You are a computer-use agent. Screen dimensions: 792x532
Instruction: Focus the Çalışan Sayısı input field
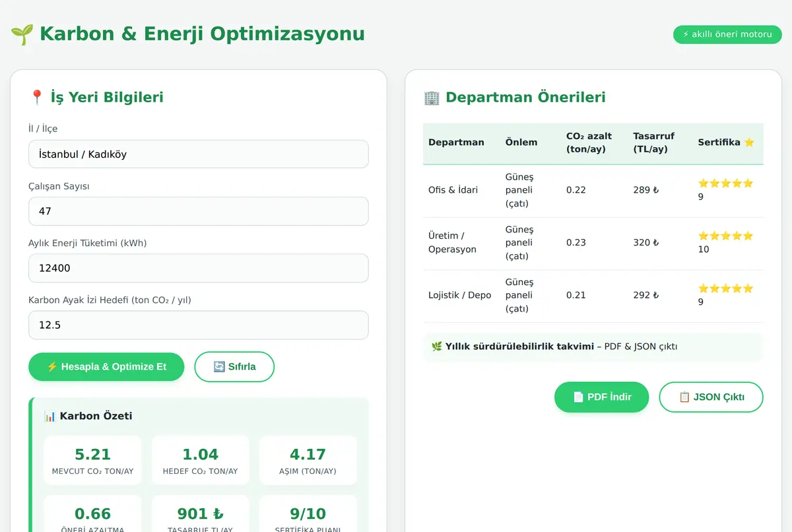[x=199, y=211]
